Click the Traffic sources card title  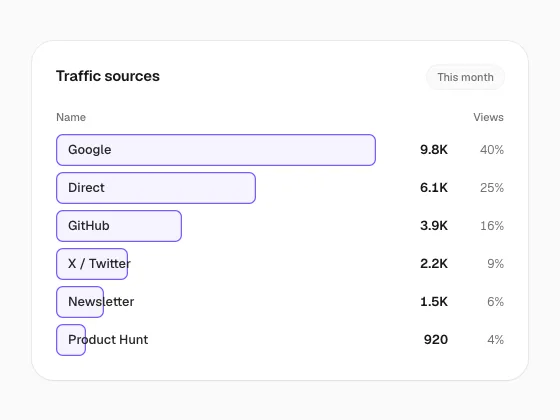tap(108, 76)
